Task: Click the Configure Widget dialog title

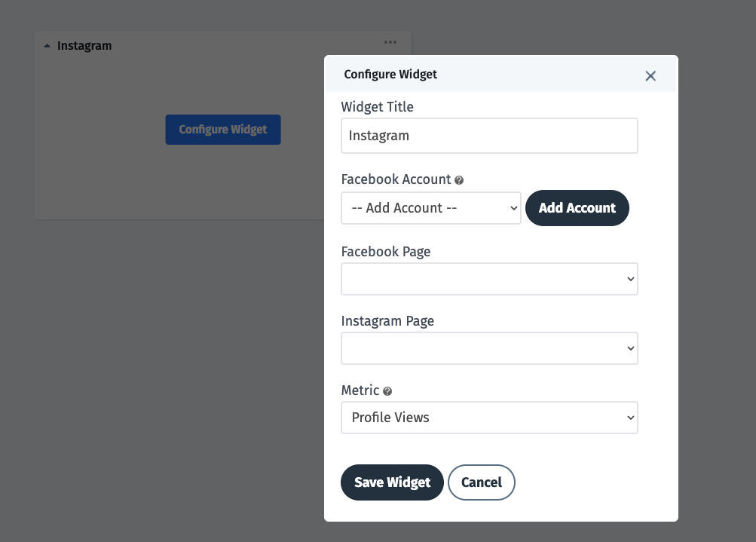Action: pos(390,75)
